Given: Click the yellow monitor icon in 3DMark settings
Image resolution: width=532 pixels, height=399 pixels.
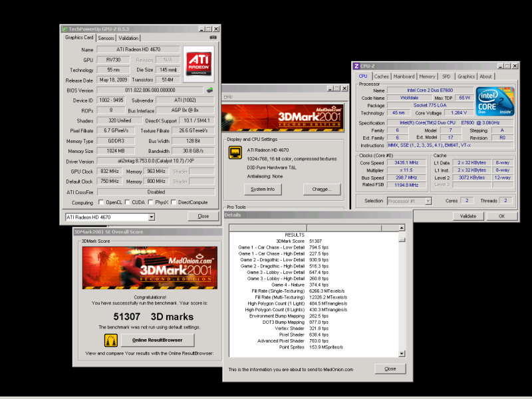Looking at the screenshot, I should (235, 152).
